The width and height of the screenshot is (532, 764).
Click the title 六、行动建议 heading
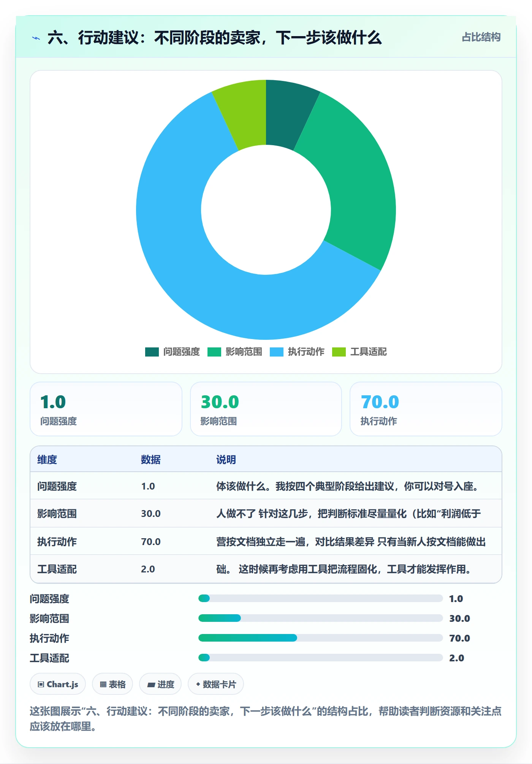pyautogui.click(x=215, y=38)
